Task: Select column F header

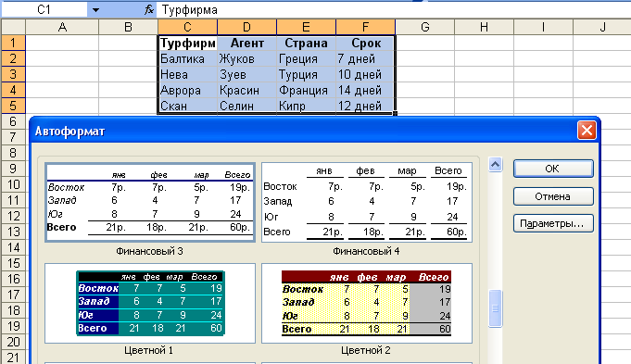Action: 365,27
